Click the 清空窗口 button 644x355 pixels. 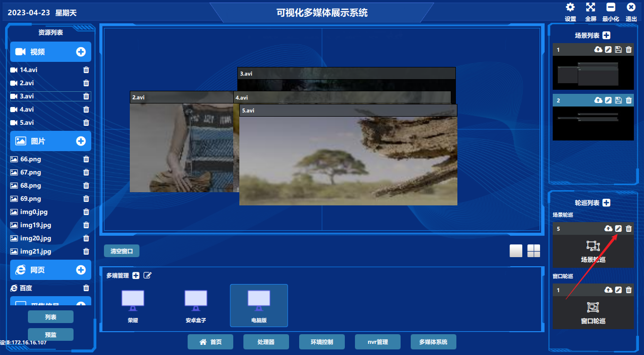(122, 251)
